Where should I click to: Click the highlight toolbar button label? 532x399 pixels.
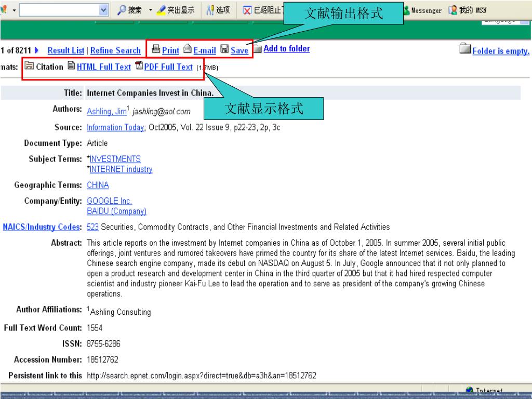[x=181, y=10]
